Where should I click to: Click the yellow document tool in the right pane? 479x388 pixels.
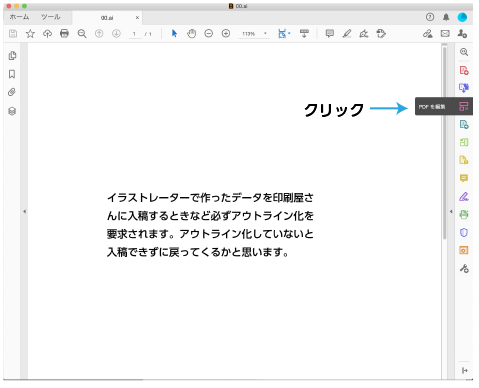(464, 160)
